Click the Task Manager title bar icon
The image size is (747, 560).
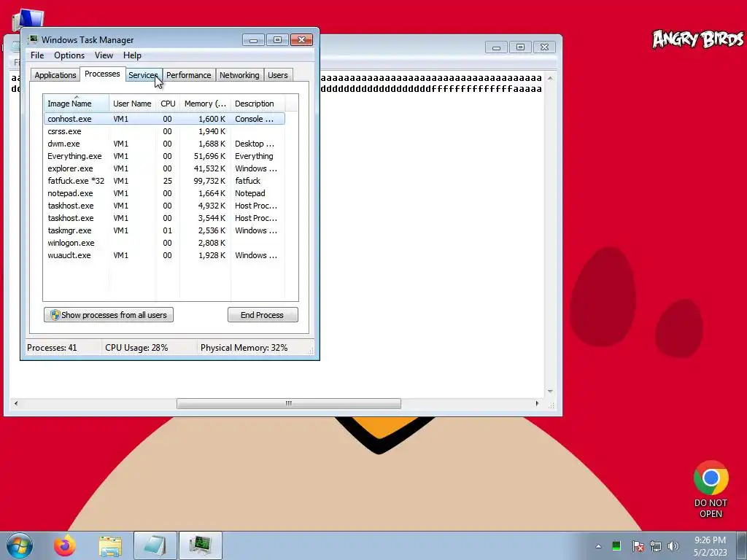(x=32, y=39)
